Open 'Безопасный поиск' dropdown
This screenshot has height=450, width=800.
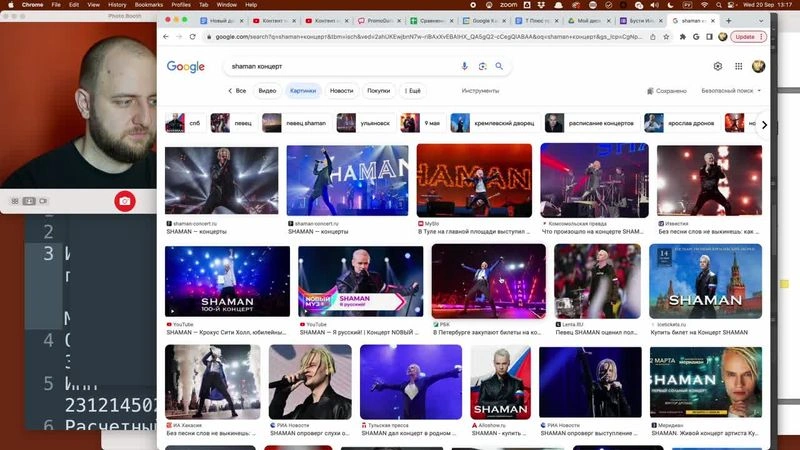tap(731, 91)
